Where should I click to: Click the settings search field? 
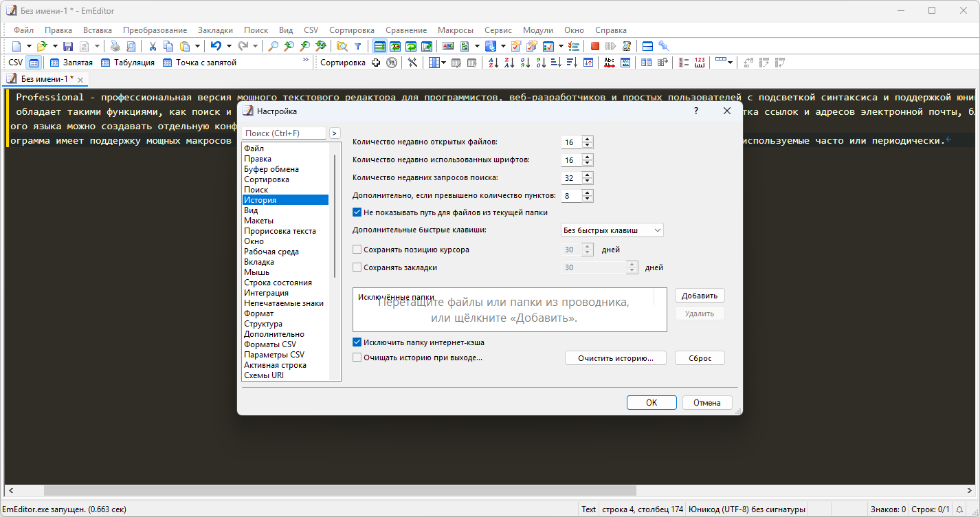(284, 133)
